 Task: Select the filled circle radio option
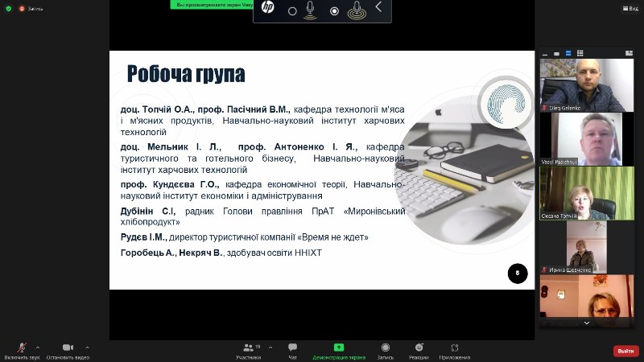coord(334,11)
